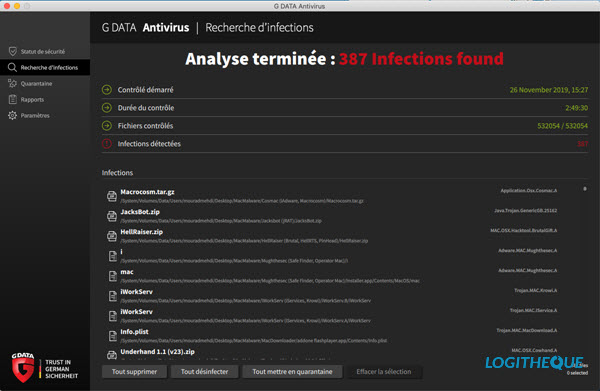Click archive icon for HellRaiser.zip
The height and width of the screenshot is (391, 600).
coord(112,236)
